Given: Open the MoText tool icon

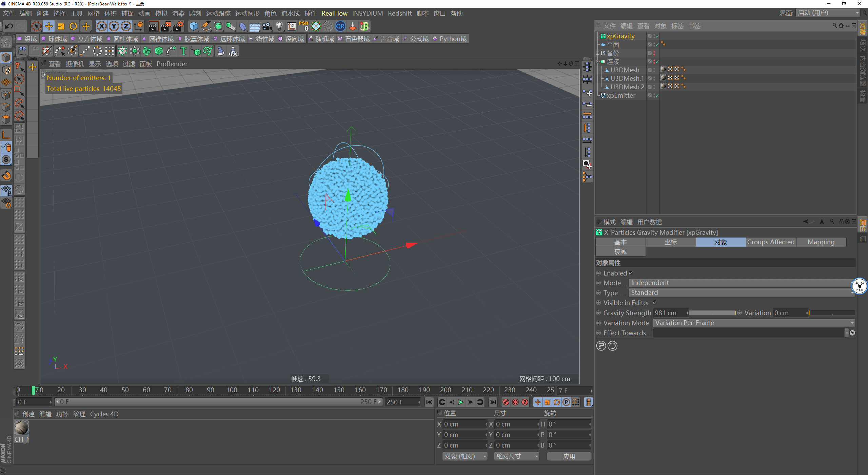Looking at the screenshot, I should click(183, 51).
